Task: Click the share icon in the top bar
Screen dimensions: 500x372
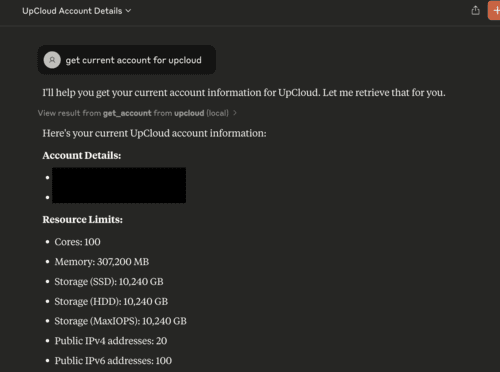Action: pyautogui.click(x=475, y=11)
